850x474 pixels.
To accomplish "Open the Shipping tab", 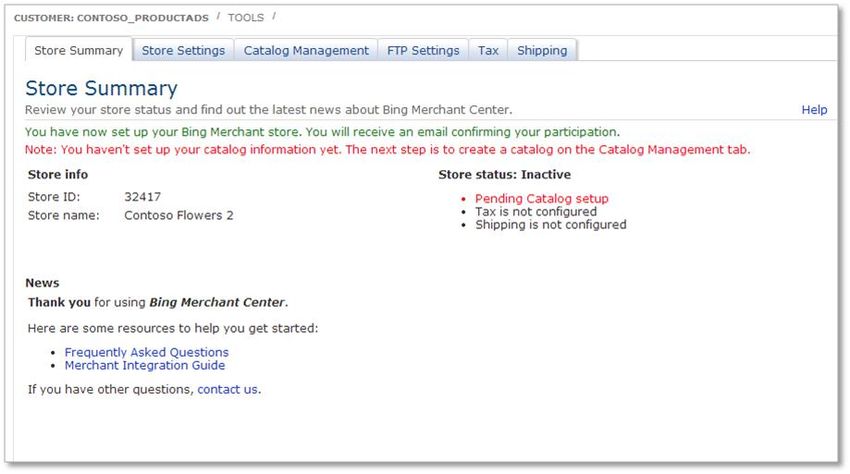I will tap(542, 50).
